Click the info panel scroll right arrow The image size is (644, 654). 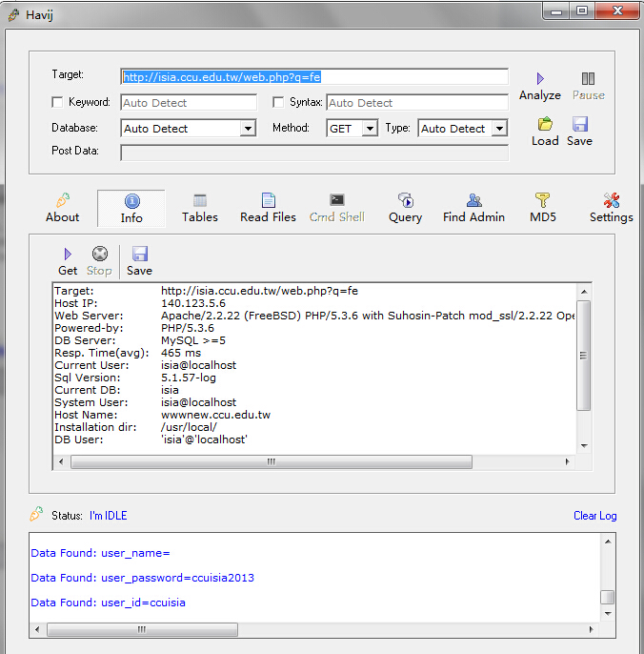(567, 461)
